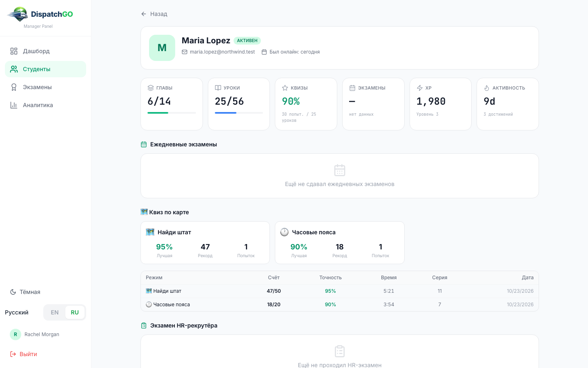Viewport: 588px width, 368px height.
Task: Open the Дашборд menu item
Action: coord(45,51)
